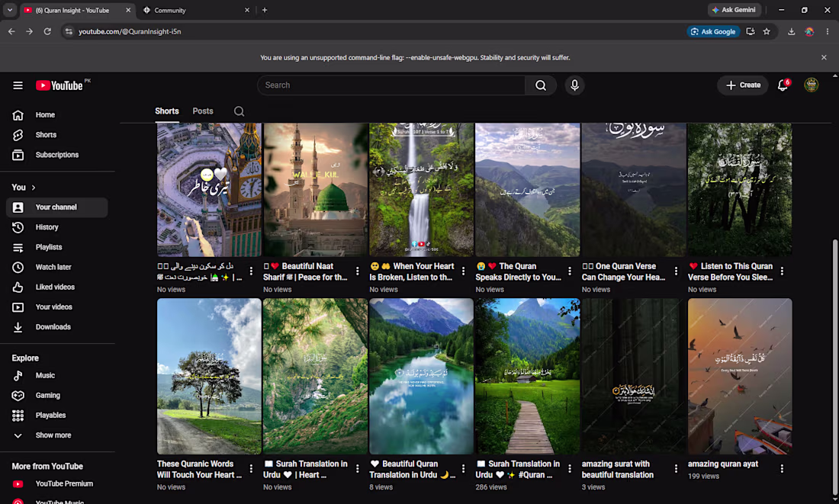The image size is (839, 504).
Task: Open the tab search dropdown arrow in Chrome
Action: pos(10,10)
